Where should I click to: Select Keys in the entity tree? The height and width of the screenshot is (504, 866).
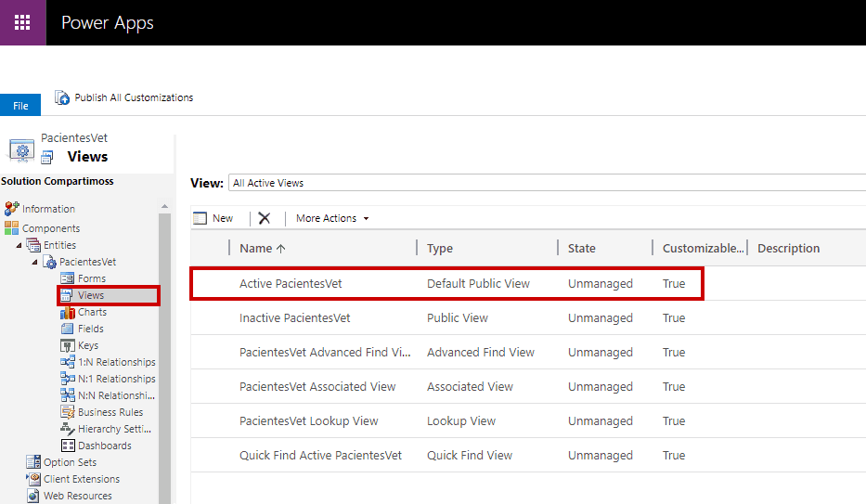88,345
